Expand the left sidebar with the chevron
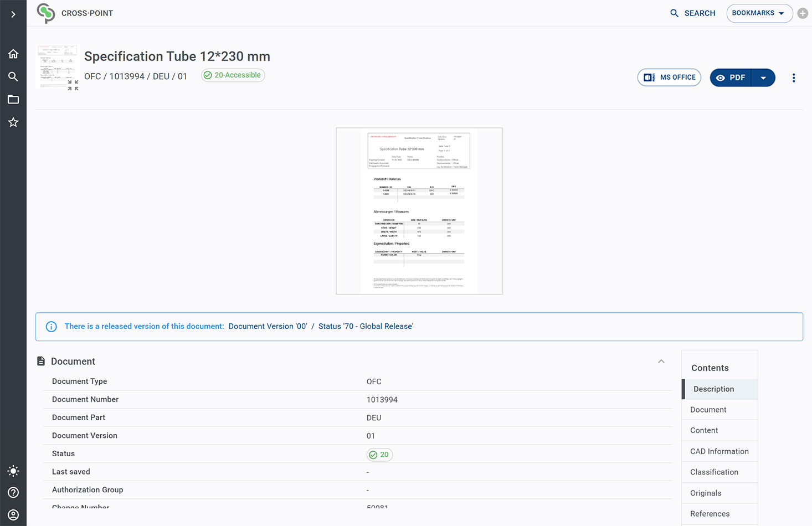Viewport: 812px width, 526px height. pyautogui.click(x=13, y=14)
